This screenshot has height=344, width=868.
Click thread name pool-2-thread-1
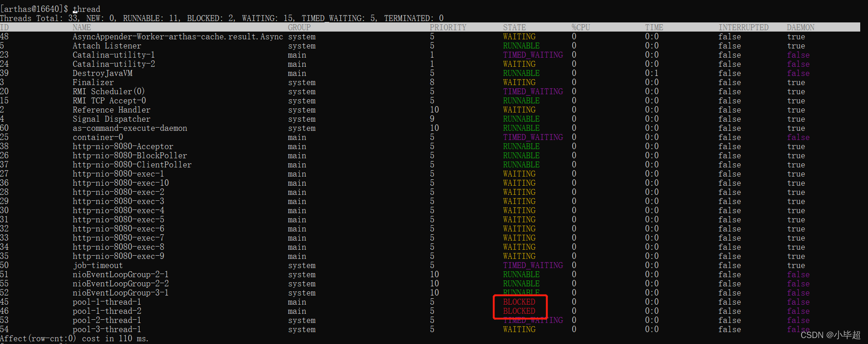(x=107, y=320)
